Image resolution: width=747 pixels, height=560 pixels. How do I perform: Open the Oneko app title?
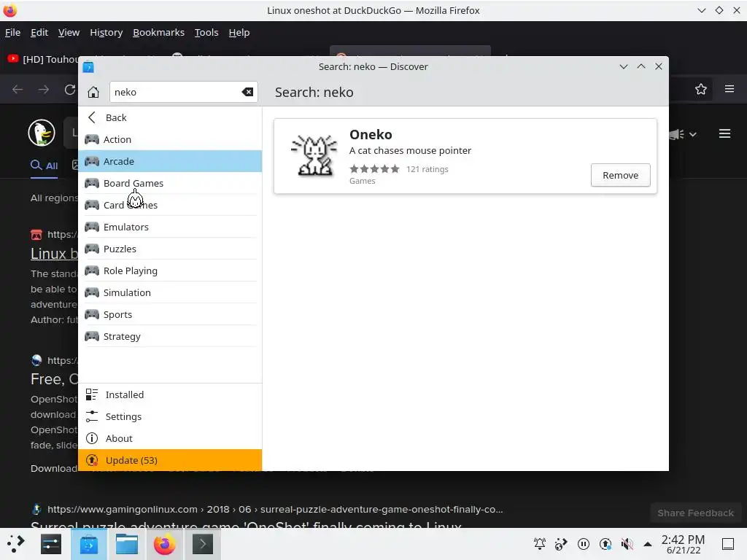pyautogui.click(x=371, y=135)
